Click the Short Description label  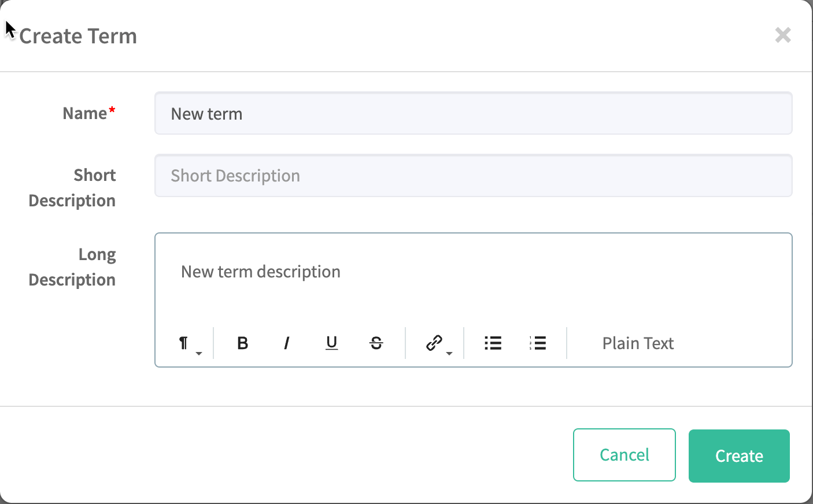point(72,188)
